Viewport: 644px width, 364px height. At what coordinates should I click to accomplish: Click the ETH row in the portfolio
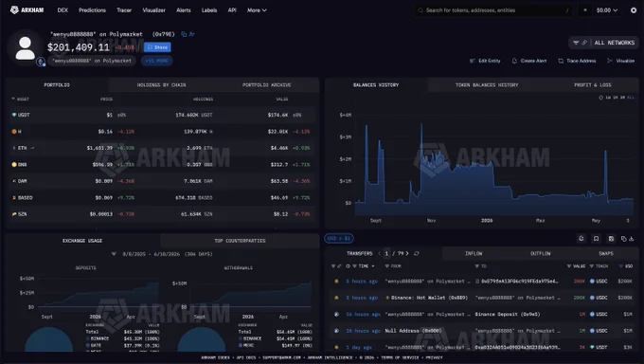click(x=163, y=148)
